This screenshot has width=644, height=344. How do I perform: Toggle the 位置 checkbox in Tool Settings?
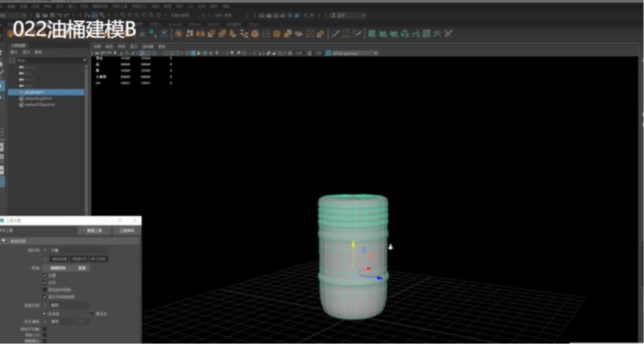44,275
